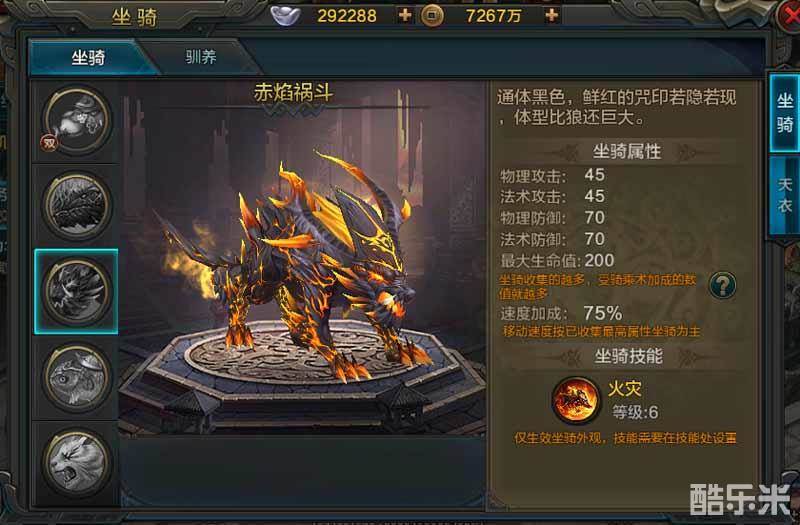Viewport: 800px width, 525px height.
Task: Select the first mount portrait with 双 badge
Action: coord(77,120)
